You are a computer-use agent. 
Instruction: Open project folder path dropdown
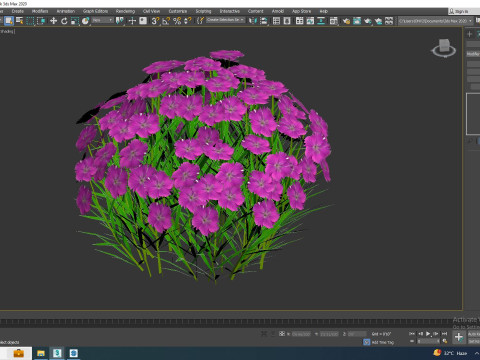point(435,21)
